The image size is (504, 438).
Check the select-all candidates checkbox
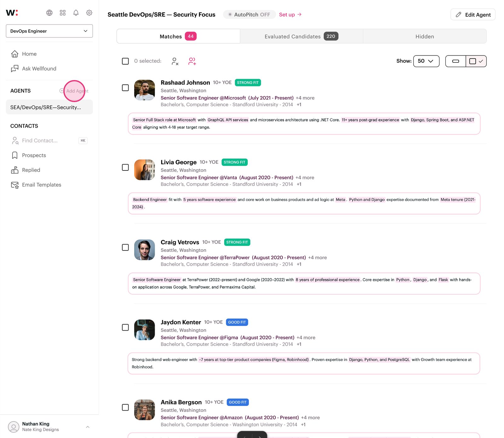click(x=125, y=61)
